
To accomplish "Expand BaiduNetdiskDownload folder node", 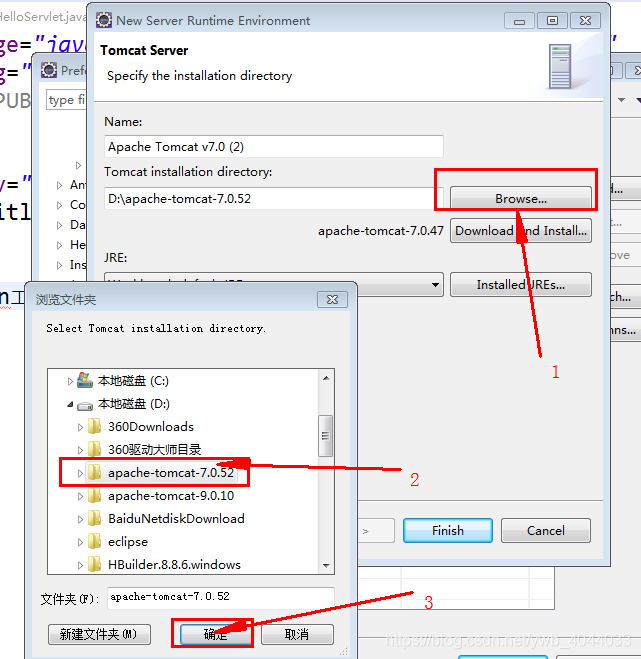I will point(80,519).
